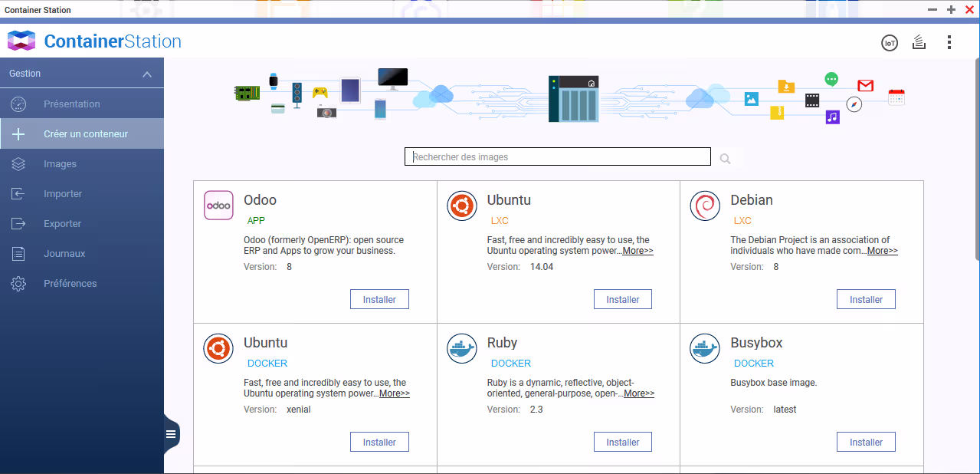Click the search magnifier icon
Image resolution: width=980 pixels, height=474 pixels.
[725, 159]
